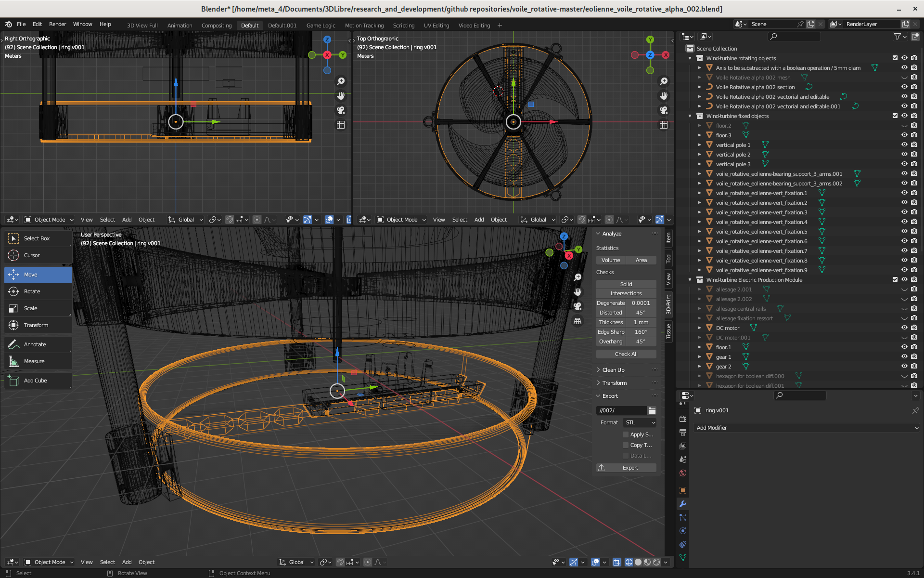This screenshot has width=924, height=578.
Task: Click the Check All button
Action: coord(626,354)
